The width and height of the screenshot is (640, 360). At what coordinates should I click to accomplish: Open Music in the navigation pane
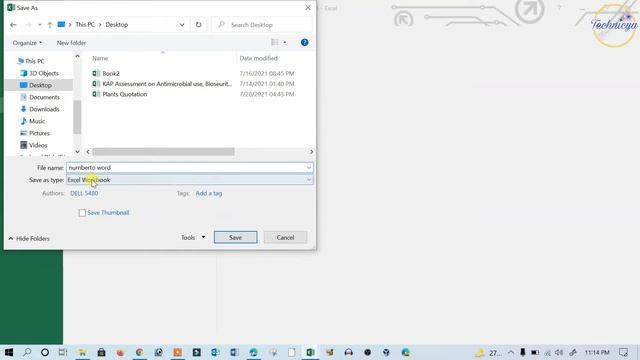(x=33, y=121)
